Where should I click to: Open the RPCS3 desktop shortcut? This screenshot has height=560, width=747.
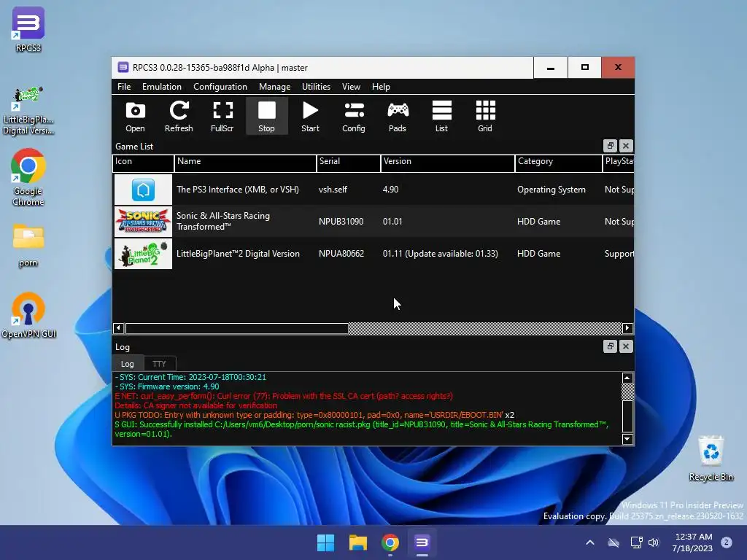28,29
